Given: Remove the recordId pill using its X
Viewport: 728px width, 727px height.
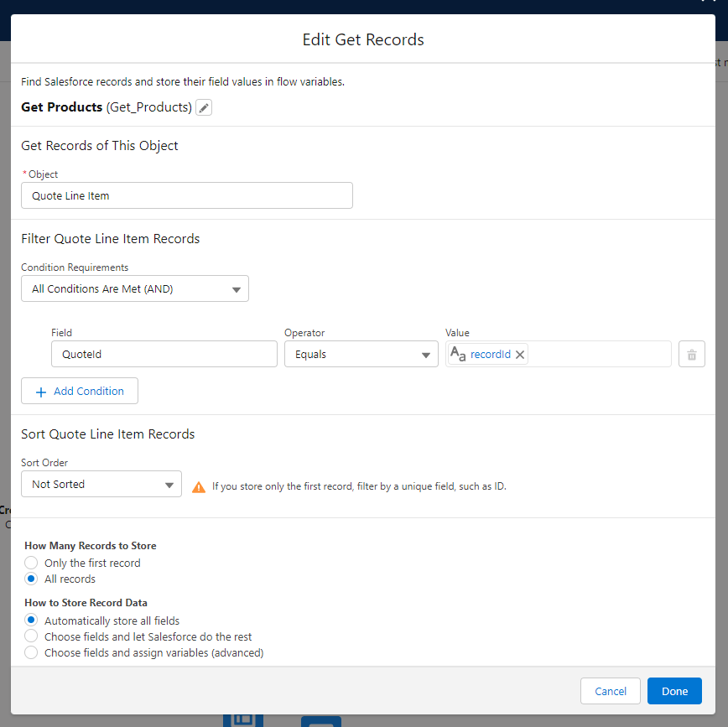Looking at the screenshot, I should [520, 355].
